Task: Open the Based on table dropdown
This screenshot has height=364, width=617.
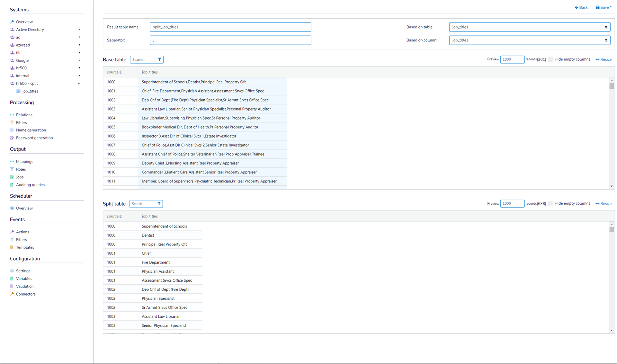Action: point(529,27)
